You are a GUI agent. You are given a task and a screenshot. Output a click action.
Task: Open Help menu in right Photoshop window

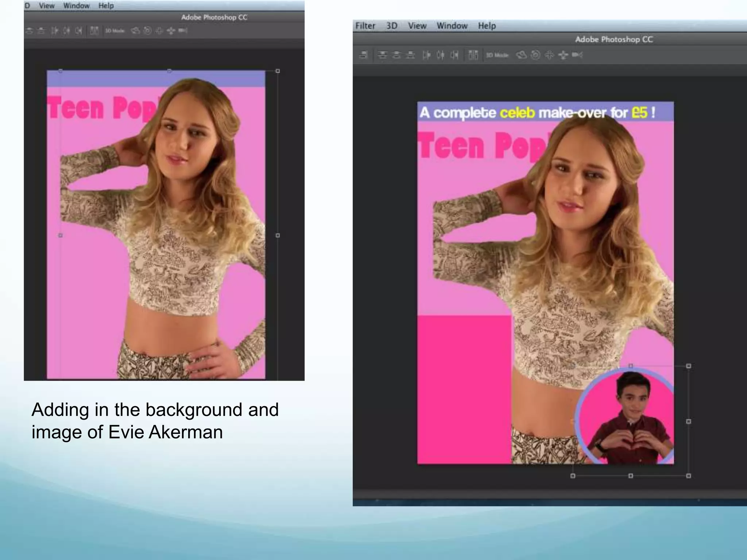tap(487, 26)
